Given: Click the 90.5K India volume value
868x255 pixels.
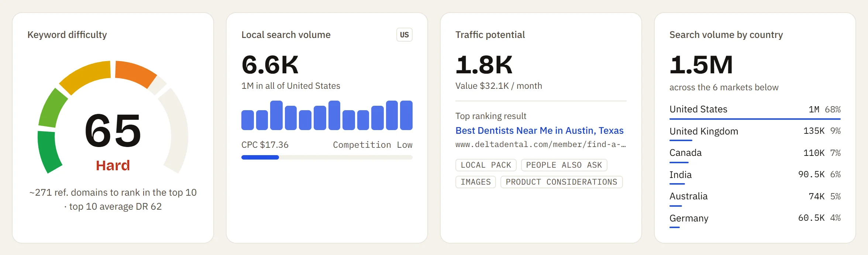Looking at the screenshot, I should pyautogui.click(x=811, y=174).
